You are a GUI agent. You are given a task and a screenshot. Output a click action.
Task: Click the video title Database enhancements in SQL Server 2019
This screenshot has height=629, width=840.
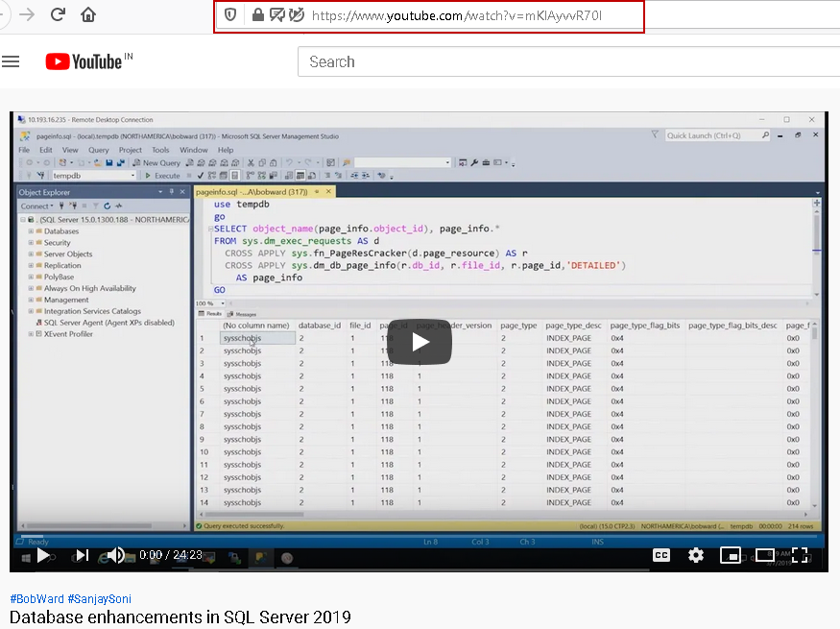coord(180,617)
